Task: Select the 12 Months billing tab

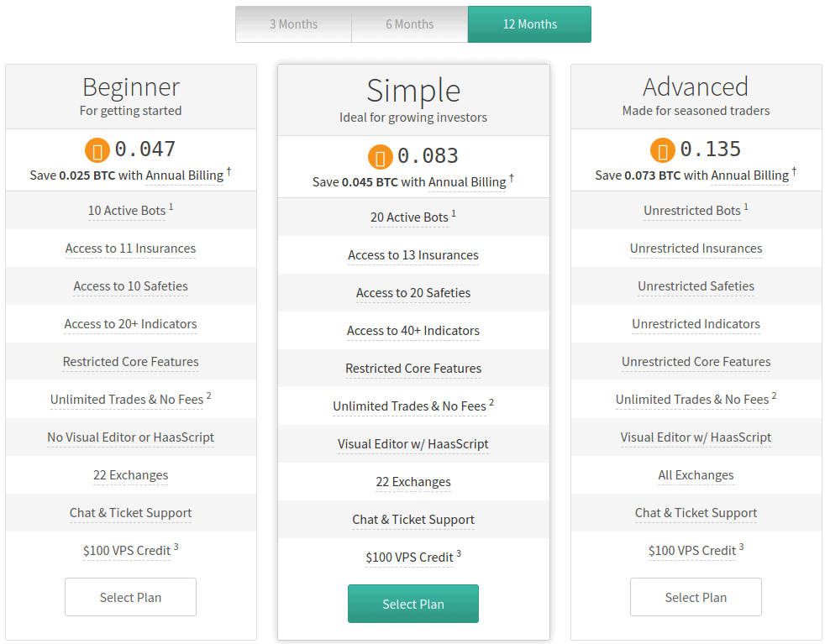Action: [x=529, y=24]
